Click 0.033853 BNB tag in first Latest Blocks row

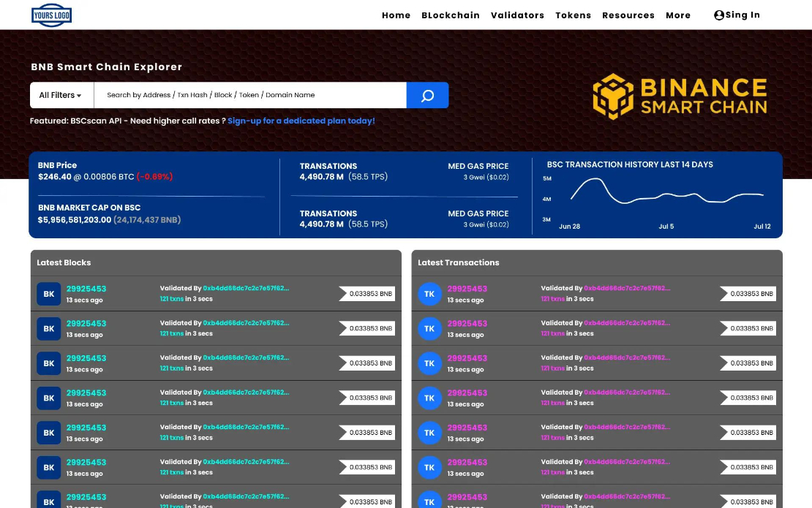pos(367,294)
